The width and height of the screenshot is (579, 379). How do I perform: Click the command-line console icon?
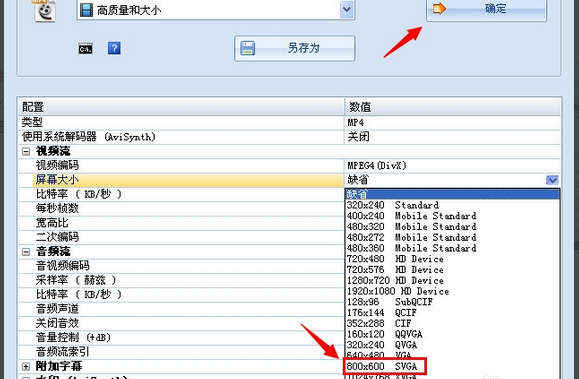click(x=85, y=49)
